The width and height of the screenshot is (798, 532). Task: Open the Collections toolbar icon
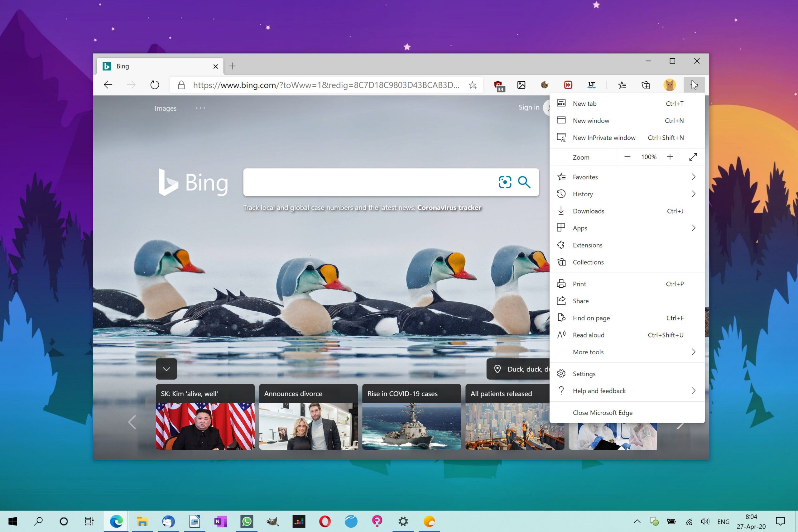(x=646, y=85)
